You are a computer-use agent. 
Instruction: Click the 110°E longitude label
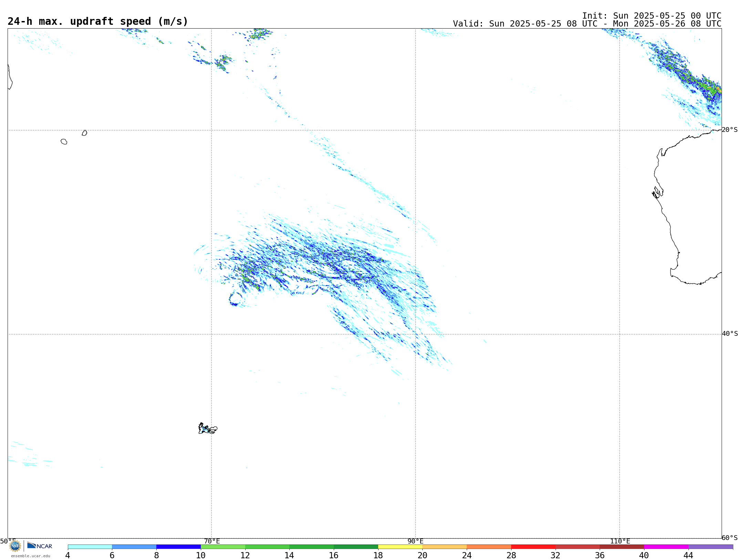click(x=620, y=541)
